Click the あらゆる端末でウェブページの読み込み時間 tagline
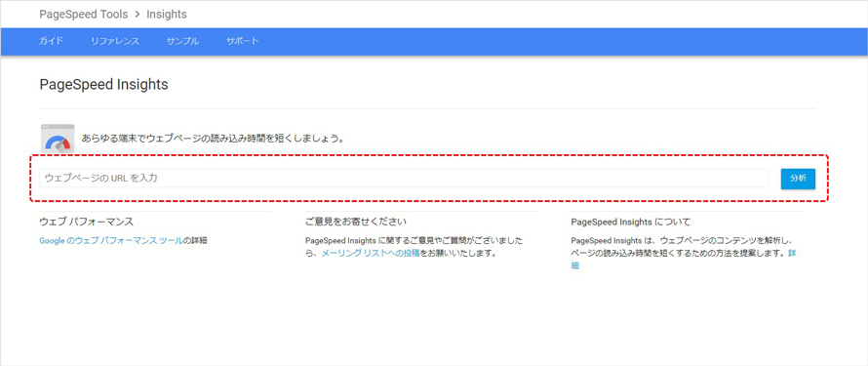Viewport: 868px width, 366px height. pyautogui.click(x=213, y=139)
